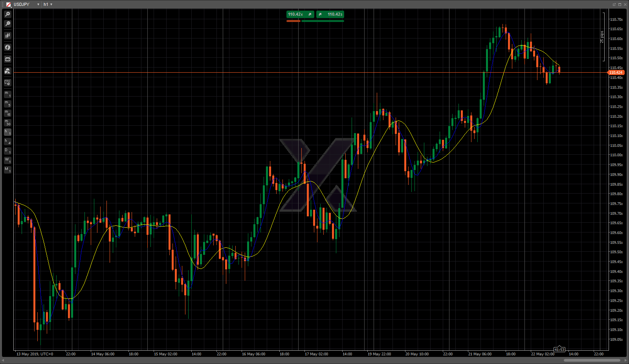Open the h1 timeframe dropdown in title bar
This screenshot has width=629, height=364.
click(51, 4)
